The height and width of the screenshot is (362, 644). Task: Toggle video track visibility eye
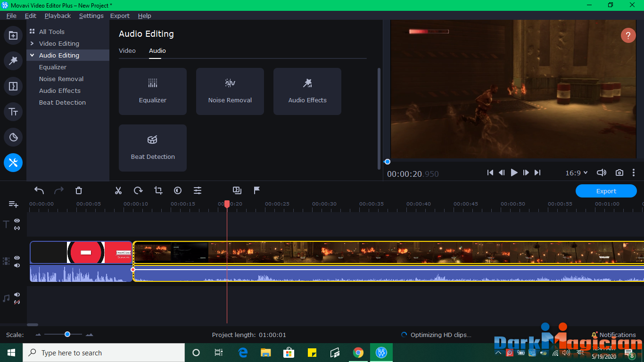click(17, 258)
